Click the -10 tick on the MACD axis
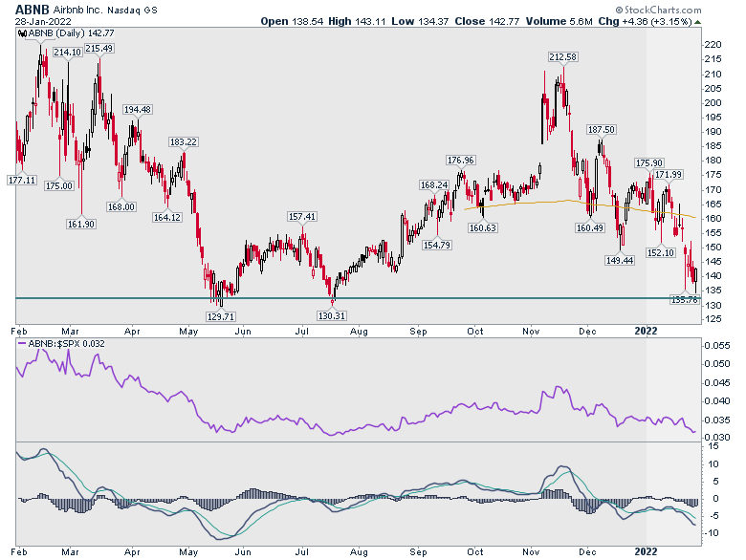Screen dimensions: 746x560 tap(713, 533)
